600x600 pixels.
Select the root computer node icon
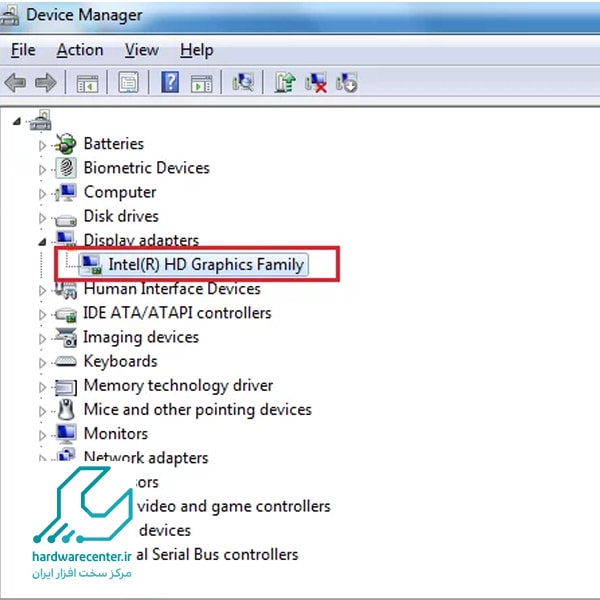click(41, 120)
